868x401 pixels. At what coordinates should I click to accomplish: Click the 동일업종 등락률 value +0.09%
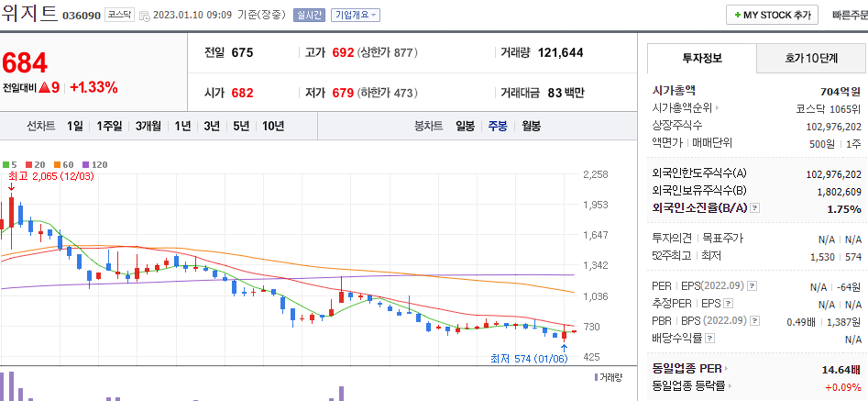[842, 386]
